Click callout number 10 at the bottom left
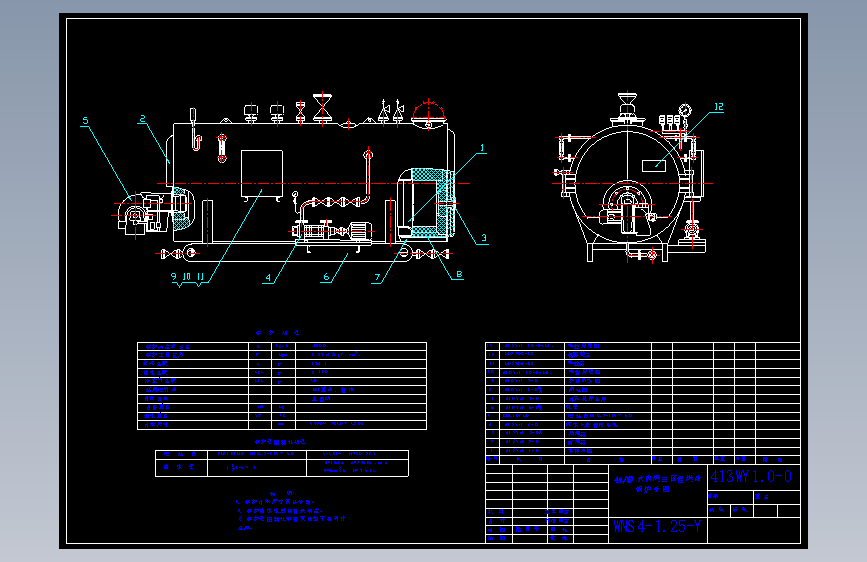 click(x=187, y=277)
